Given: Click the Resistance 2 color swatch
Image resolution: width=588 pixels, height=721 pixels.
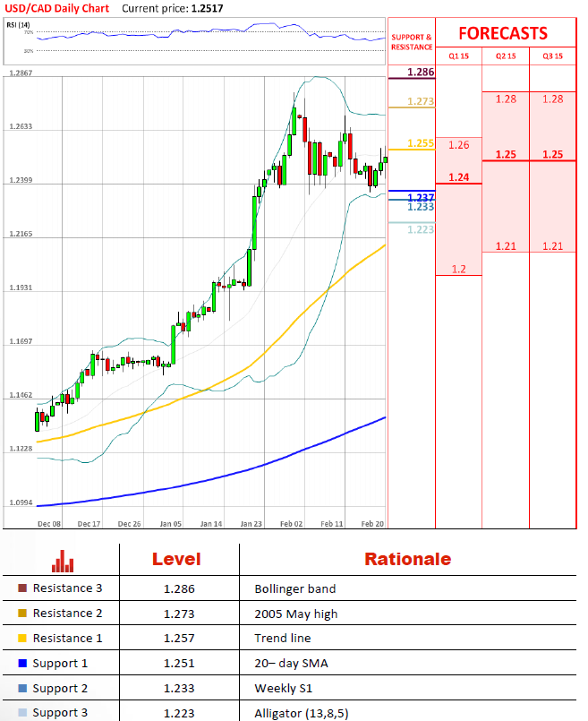Looking at the screenshot, I should [x=22, y=613].
